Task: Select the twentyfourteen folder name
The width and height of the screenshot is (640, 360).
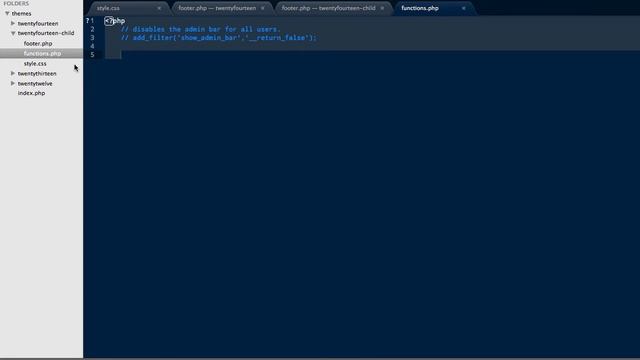Action: click(38, 24)
